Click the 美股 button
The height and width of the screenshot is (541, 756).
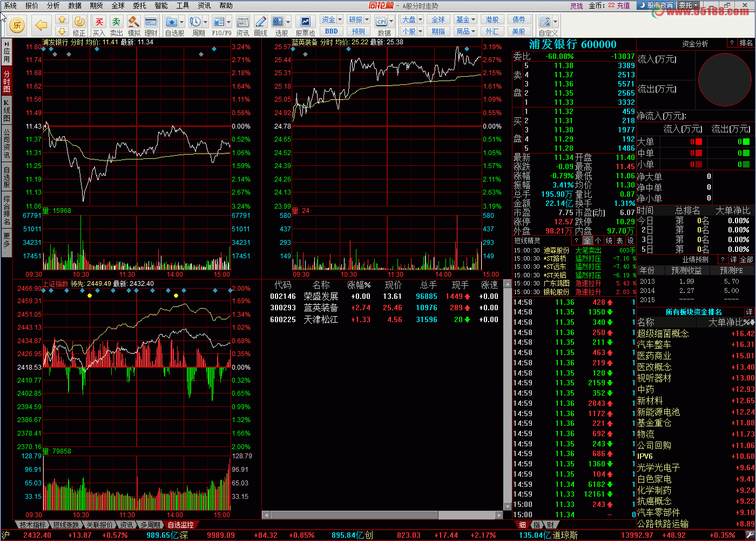[518, 31]
